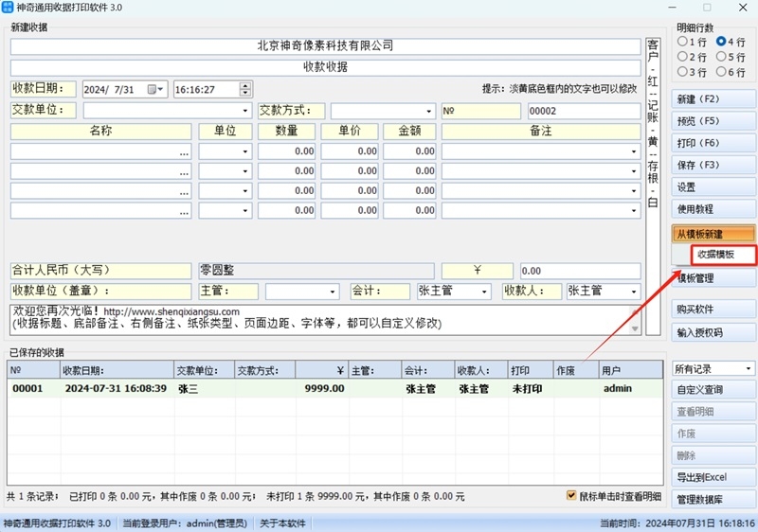Click 从模板新建 button

coord(713,234)
